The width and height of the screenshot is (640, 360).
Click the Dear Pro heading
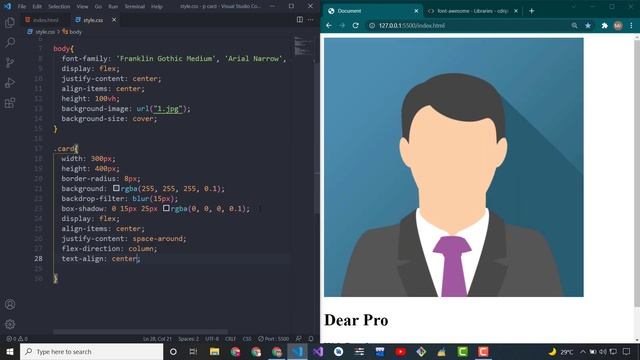coord(356,320)
